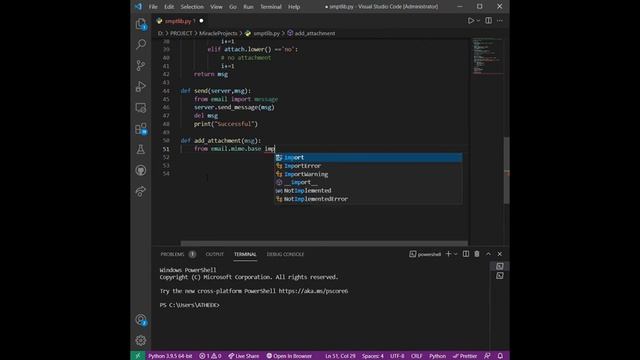Image resolution: width=640 pixels, height=360 pixels.
Task: Open notifications bell
Action: tap(500, 356)
